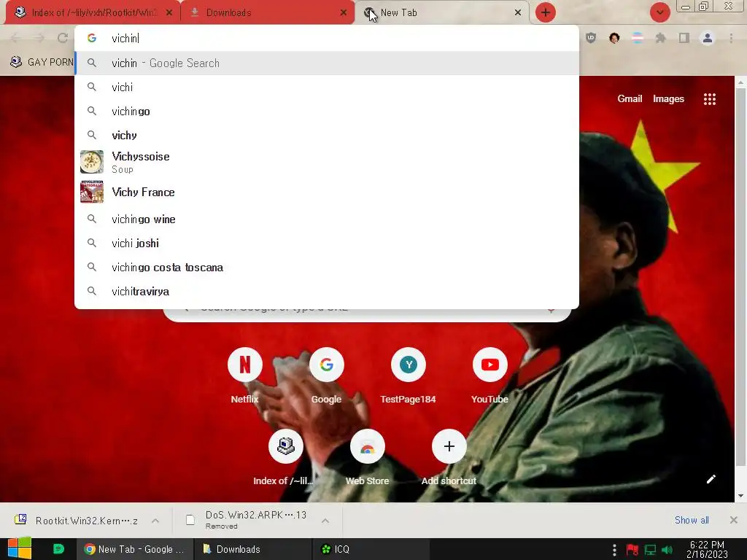The height and width of the screenshot is (560, 747).
Task: Open the Images link
Action: pos(668,98)
